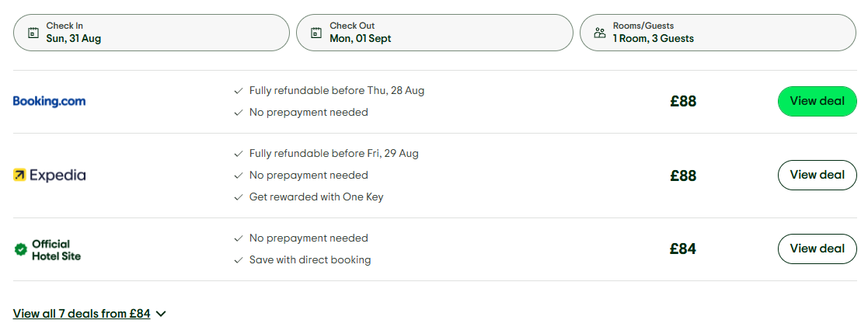Image resolution: width=868 pixels, height=334 pixels.
Task: Click the Expedia logo
Action: 50,176
